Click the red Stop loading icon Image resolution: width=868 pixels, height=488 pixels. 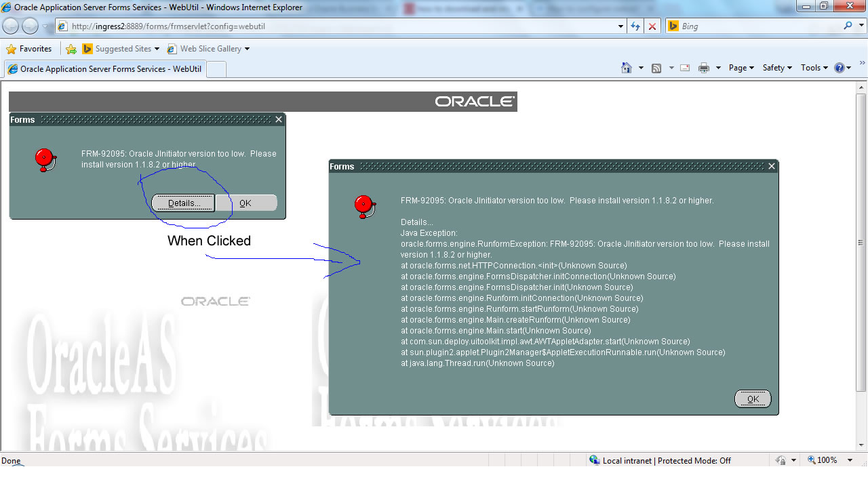click(x=652, y=26)
